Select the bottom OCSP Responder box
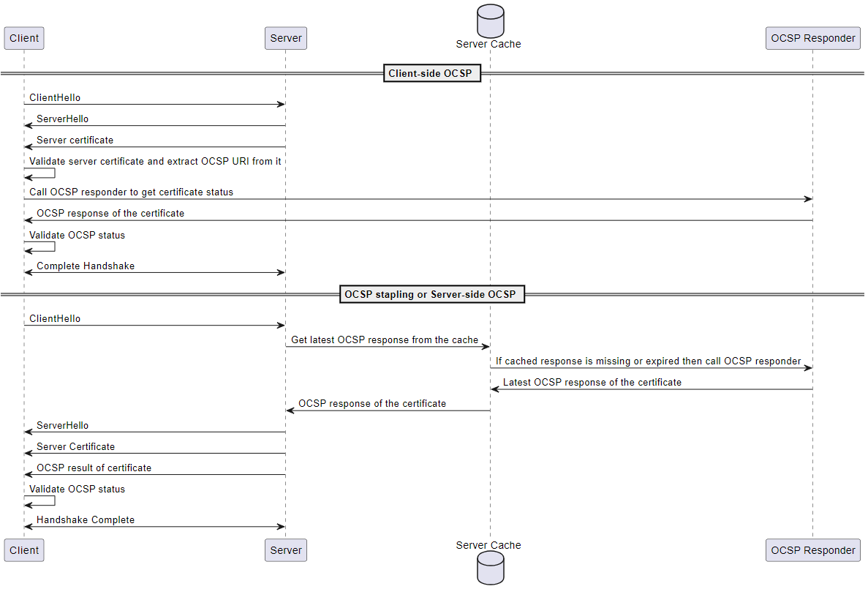 (x=812, y=549)
